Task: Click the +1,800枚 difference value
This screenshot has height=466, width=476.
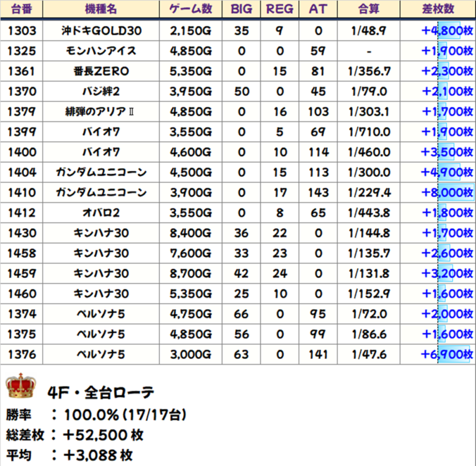Action: pyautogui.click(x=447, y=213)
